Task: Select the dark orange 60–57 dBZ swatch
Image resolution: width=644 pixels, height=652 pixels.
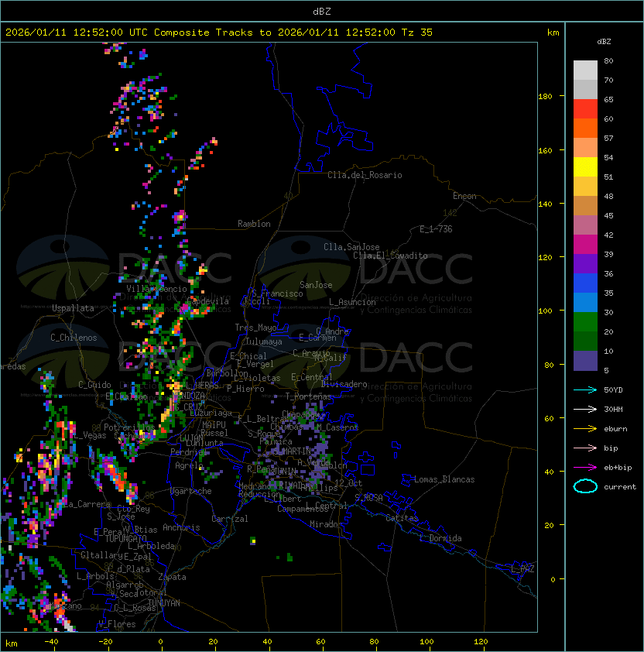Action: (x=585, y=128)
